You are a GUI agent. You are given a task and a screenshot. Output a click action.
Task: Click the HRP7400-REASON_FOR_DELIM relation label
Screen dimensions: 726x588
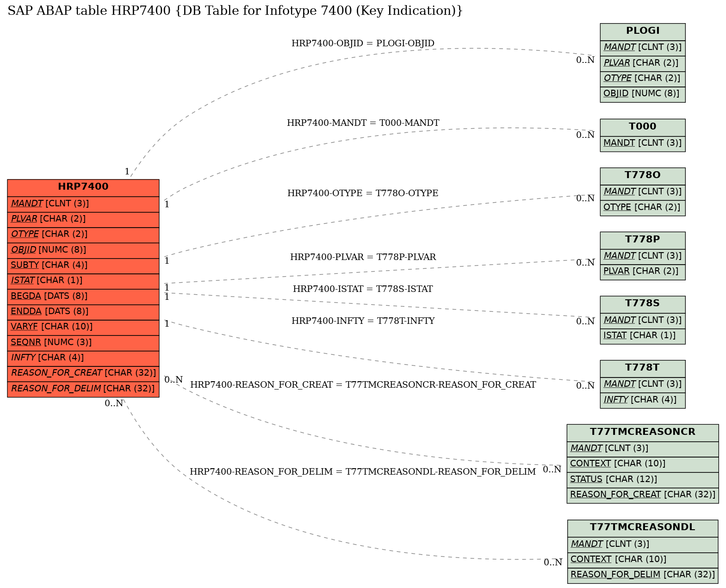point(363,472)
